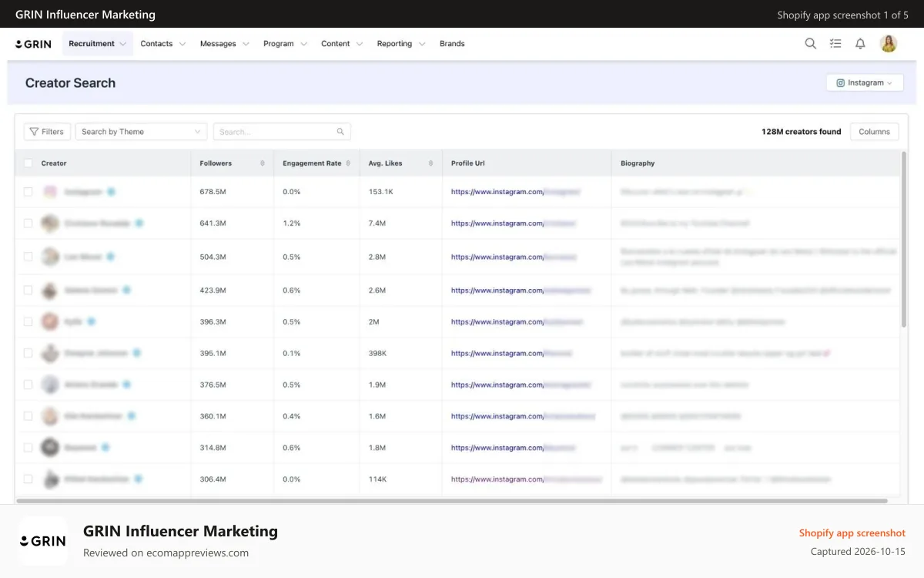
Task: Toggle the select-all checkbox in the table header
Action: tap(28, 163)
